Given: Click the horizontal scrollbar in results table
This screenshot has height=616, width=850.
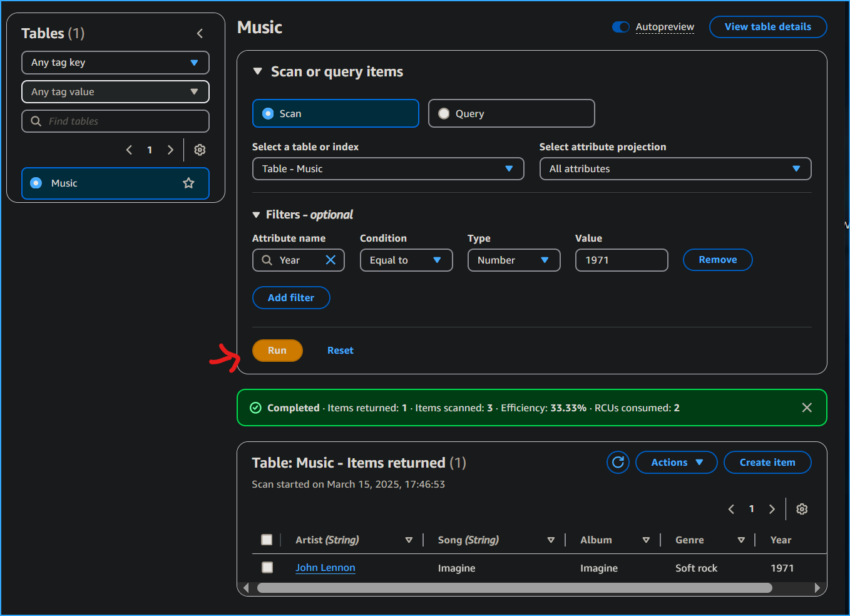Looking at the screenshot, I should 514,588.
